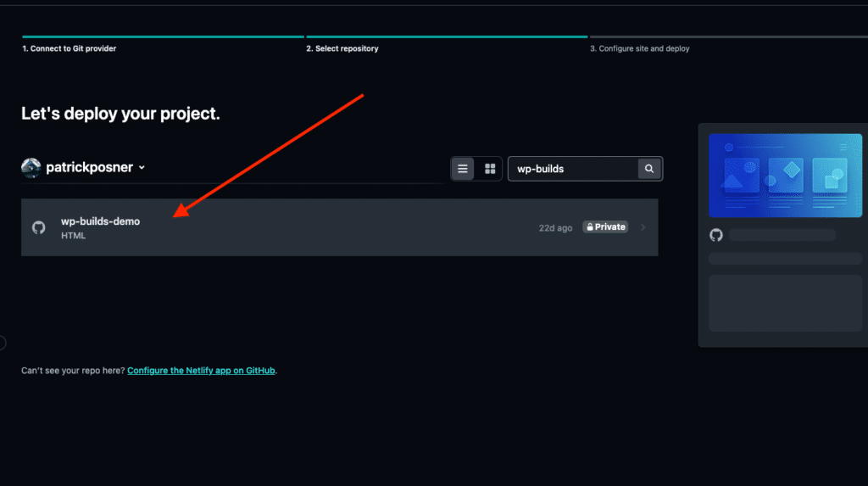This screenshot has height=486, width=868.
Task: Click the 22d ago timestamp
Action: pyautogui.click(x=555, y=228)
